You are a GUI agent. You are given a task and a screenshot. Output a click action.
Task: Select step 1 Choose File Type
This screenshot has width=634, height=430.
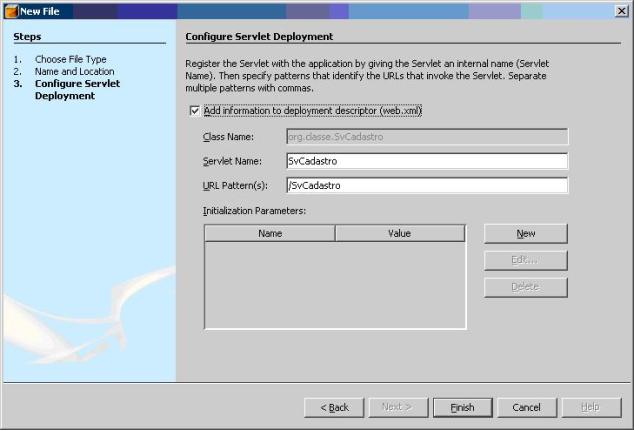pos(71,59)
